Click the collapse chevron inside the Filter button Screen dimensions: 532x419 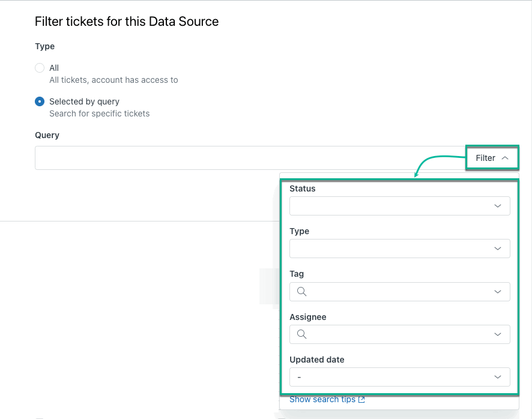click(505, 158)
